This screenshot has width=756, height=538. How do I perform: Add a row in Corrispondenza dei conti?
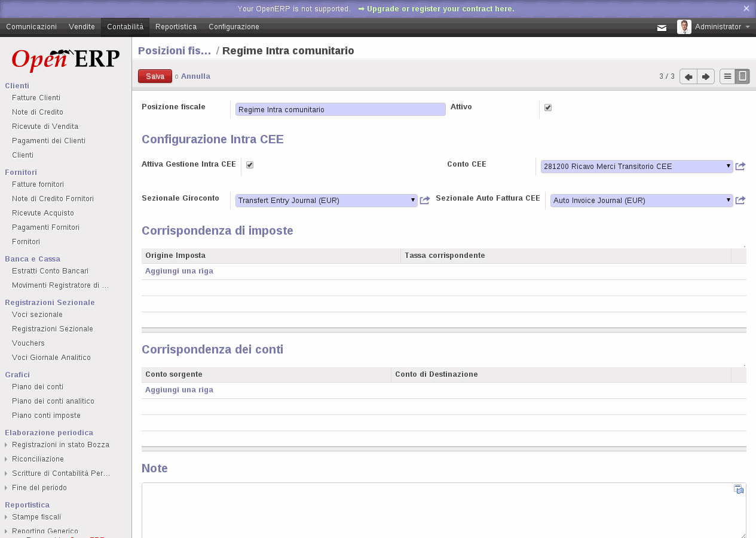point(179,390)
